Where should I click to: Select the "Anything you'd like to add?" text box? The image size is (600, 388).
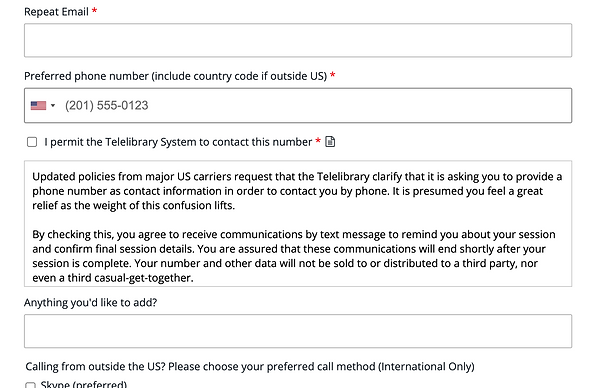tap(298, 331)
